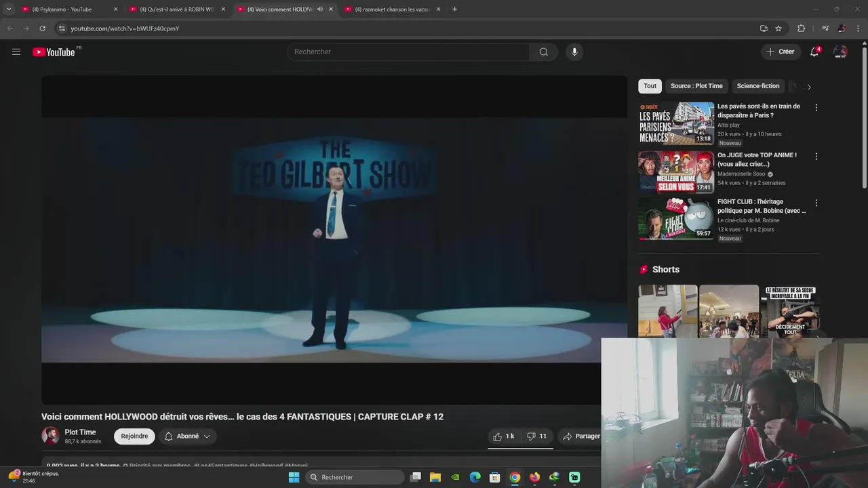This screenshot has width=868, height=488.
Task: Dislike the video with thumbs down
Action: click(537, 436)
